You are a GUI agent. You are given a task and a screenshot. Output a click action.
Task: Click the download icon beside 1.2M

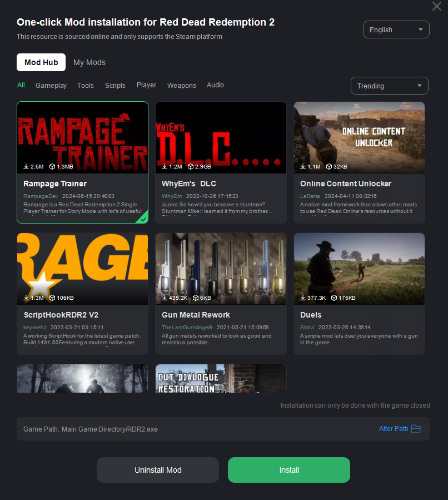click(165, 166)
